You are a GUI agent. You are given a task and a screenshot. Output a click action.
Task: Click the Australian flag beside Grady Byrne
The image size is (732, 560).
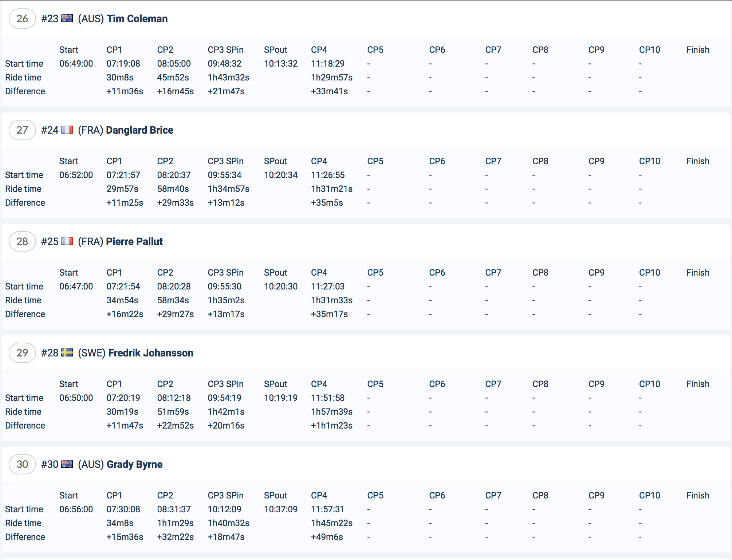pyautogui.click(x=67, y=464)
